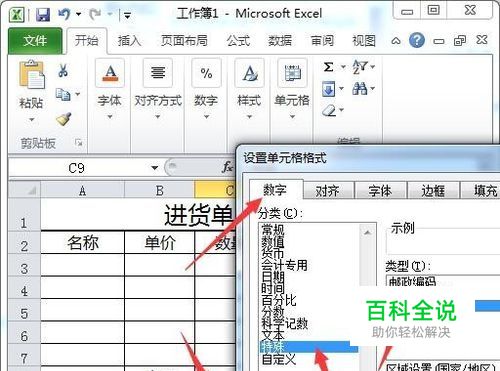The height and width of the screenshot is (371, 500).
Task: Click the Fill down icon
Action: pyautogui.click(x=328, y=89)
